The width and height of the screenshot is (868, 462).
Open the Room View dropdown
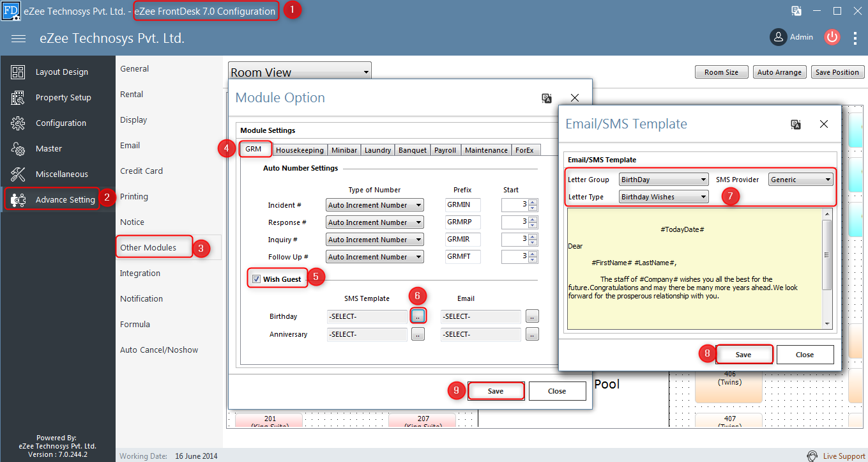click(x=300, y=72)
